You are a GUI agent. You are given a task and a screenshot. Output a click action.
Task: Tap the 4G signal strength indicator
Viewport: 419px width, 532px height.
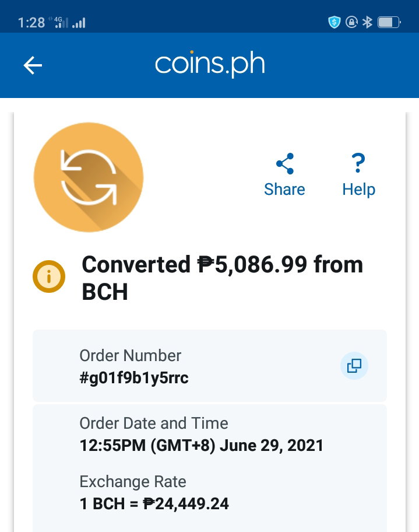click(x=61, y=22)
